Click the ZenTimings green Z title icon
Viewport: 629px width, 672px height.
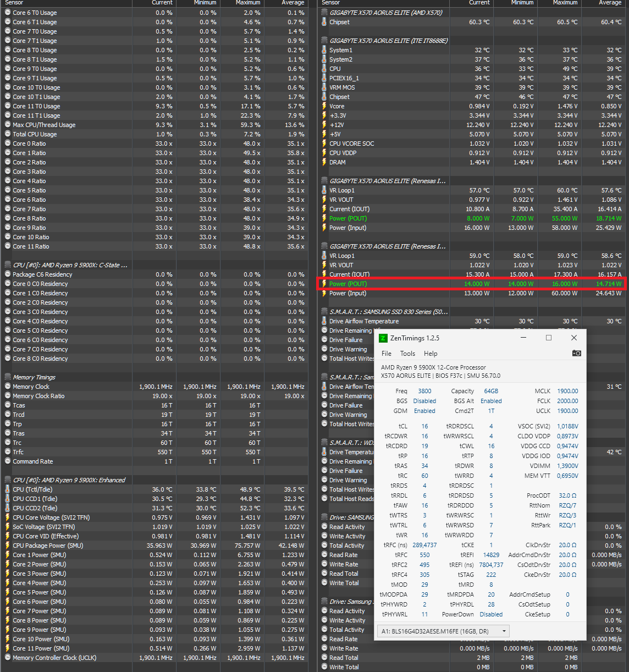pyautogui.click(x=383, y=338)
